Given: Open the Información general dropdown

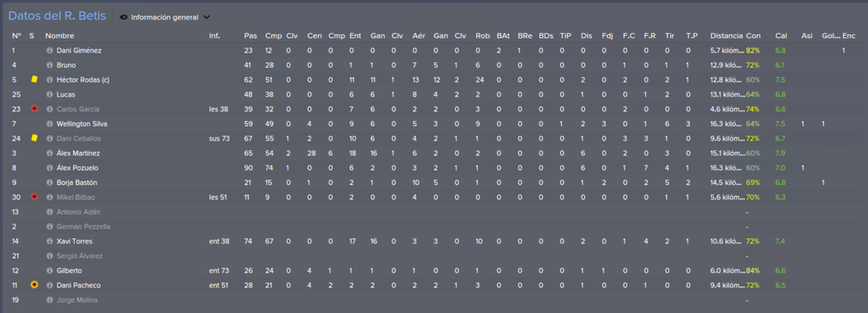Looking at the screenshot, I should 164,17.
